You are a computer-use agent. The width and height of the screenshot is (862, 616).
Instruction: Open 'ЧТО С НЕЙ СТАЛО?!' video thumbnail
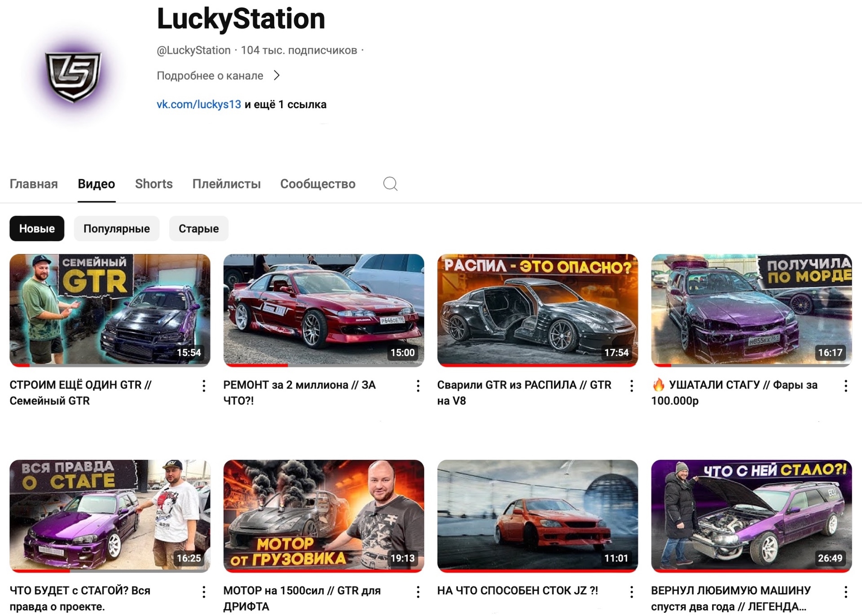[752, 516]
